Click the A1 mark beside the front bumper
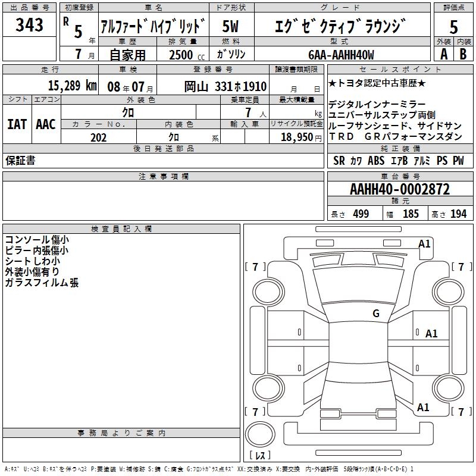 424,244
